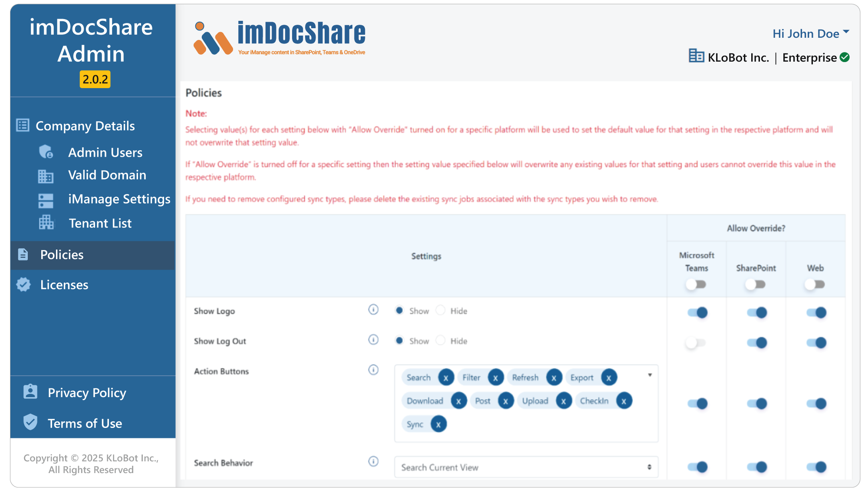Remove the Export action button tag

609,378
